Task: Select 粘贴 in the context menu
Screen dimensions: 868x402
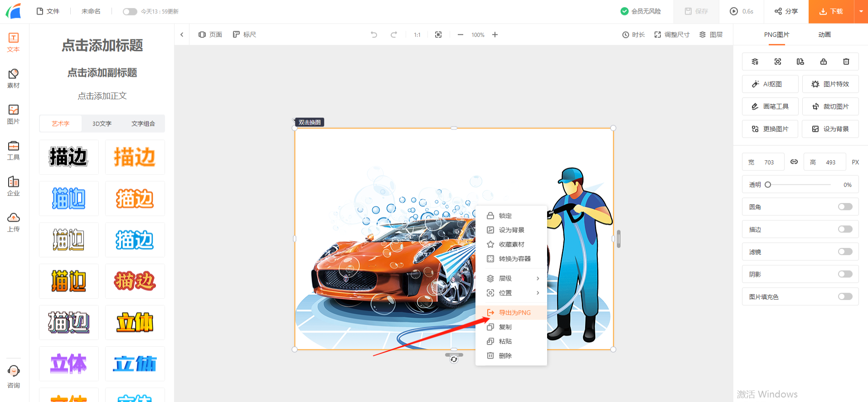Action: point(511,341)
